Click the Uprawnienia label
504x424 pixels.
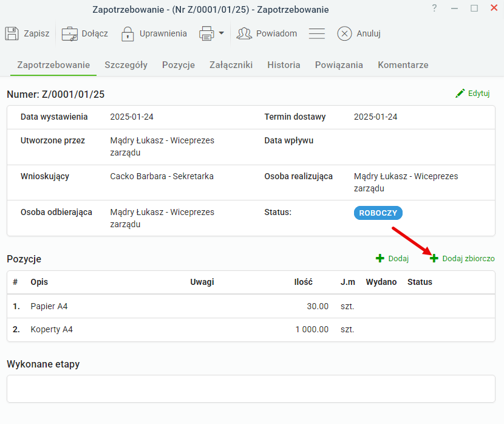coord(163,33)
